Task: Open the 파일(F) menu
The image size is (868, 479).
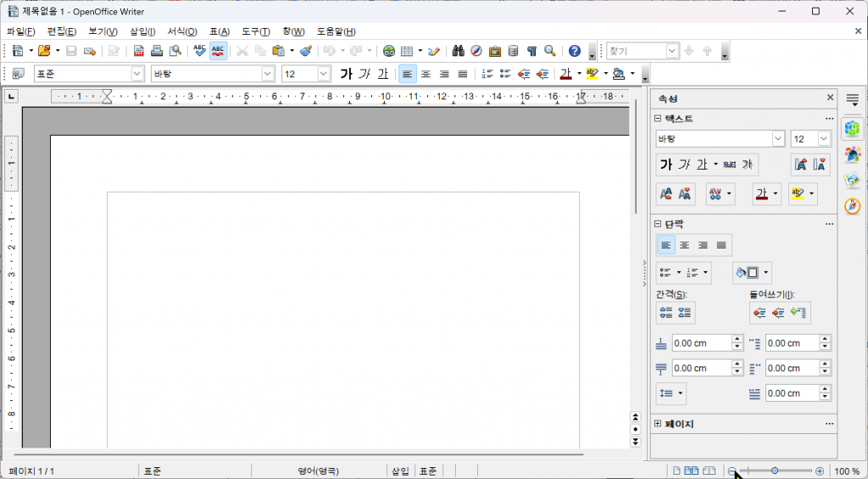Action: [x=21, y=31]
